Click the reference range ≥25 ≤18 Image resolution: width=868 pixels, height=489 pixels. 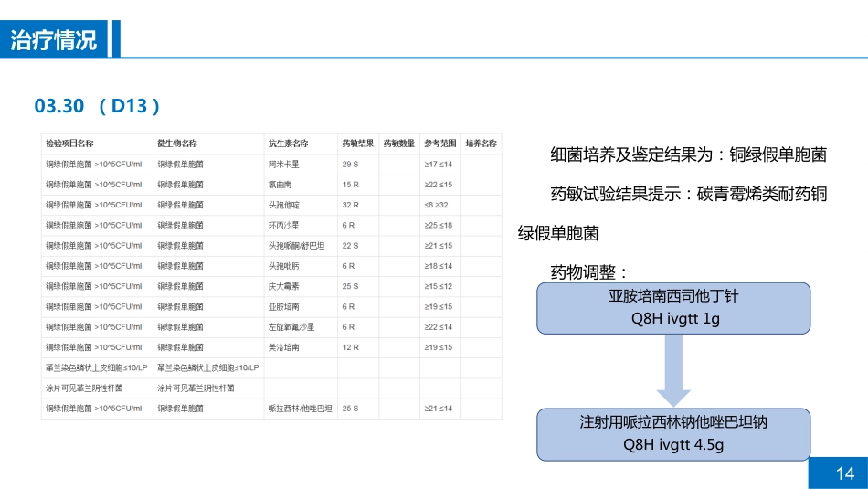point(439,226)
